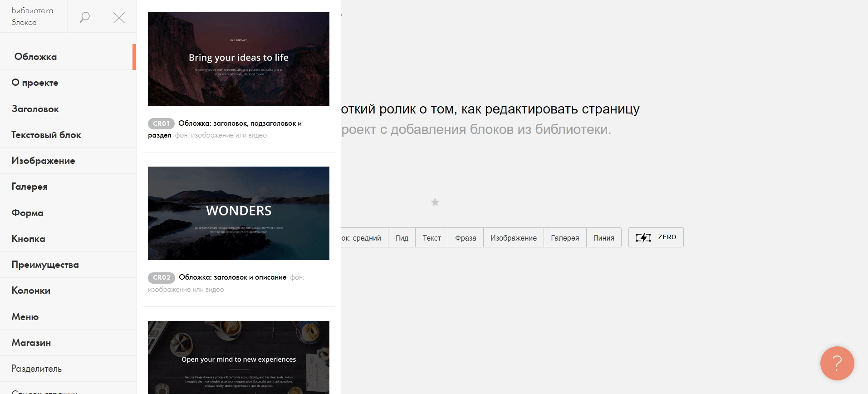
Task: Click the star icon above the quick-add bar
Action: pyautogui.click(x=435, y=202)
